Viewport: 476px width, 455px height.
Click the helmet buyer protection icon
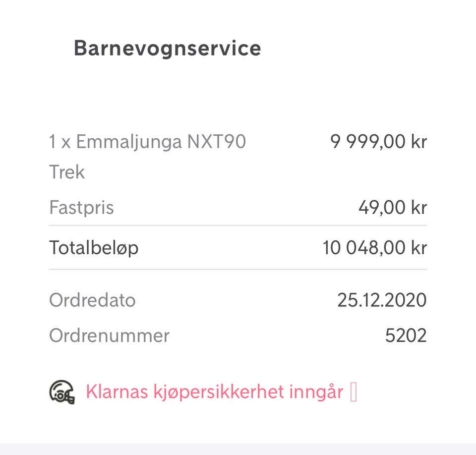point(62,392)
